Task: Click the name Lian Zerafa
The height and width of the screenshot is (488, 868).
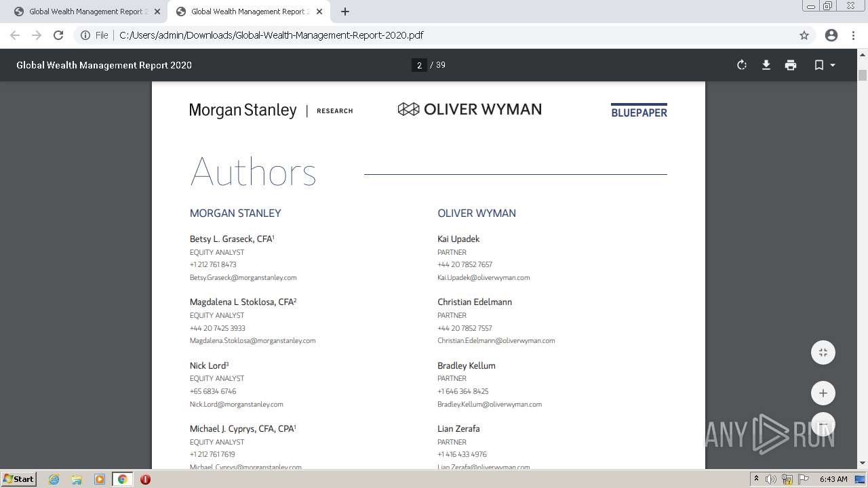Action: pyautogui.click(x=458, y=428)
